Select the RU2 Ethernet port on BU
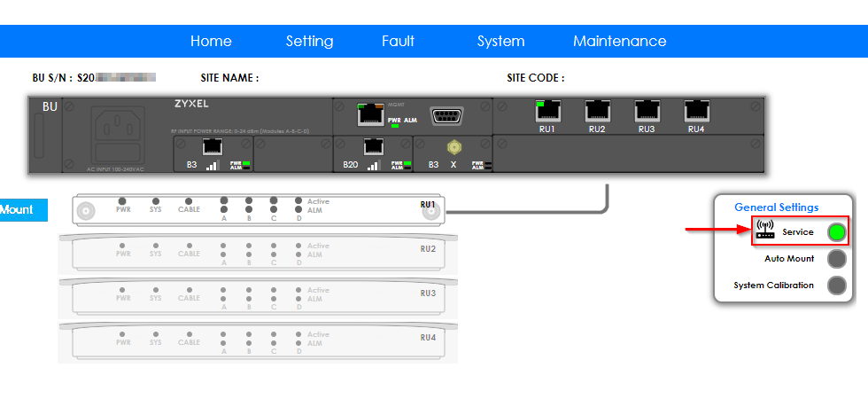 point(597,111)
